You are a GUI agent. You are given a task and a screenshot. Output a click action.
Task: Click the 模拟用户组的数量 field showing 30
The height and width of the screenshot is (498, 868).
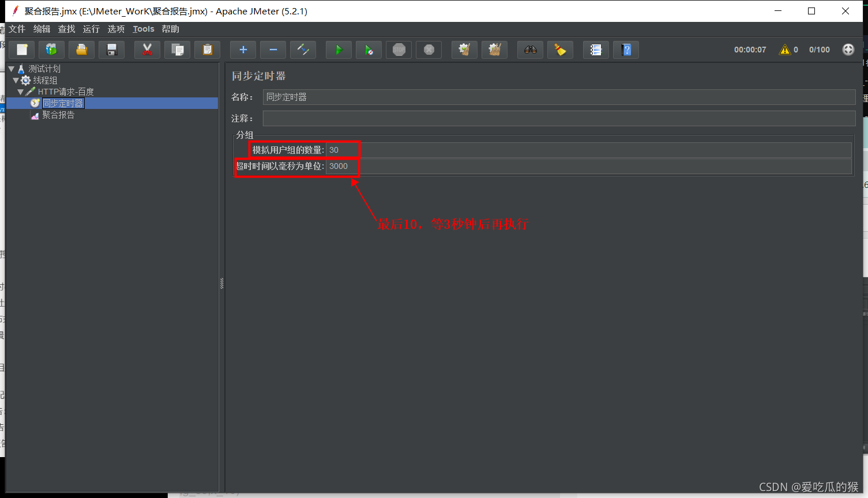(x=589, y=150)
